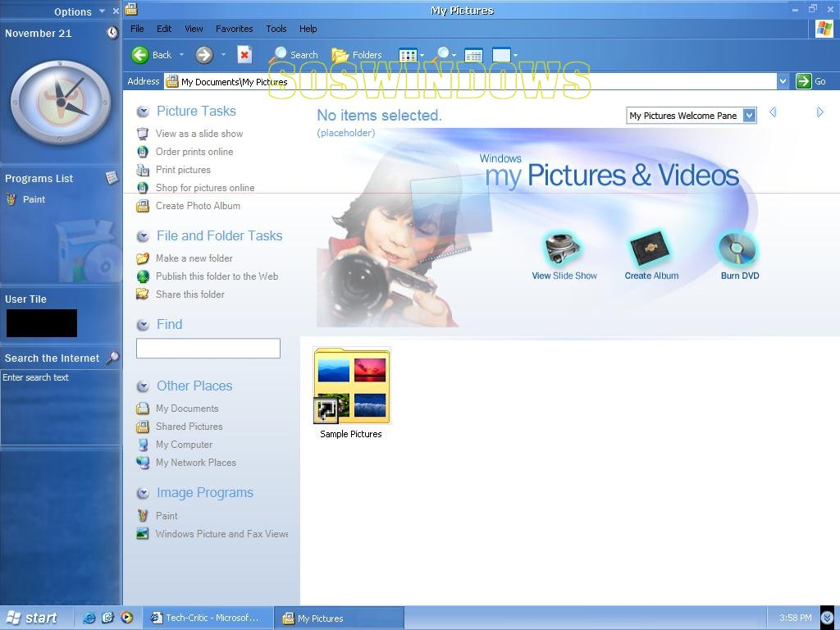
Task: Click View as a slide show
Action: (199, 134)
